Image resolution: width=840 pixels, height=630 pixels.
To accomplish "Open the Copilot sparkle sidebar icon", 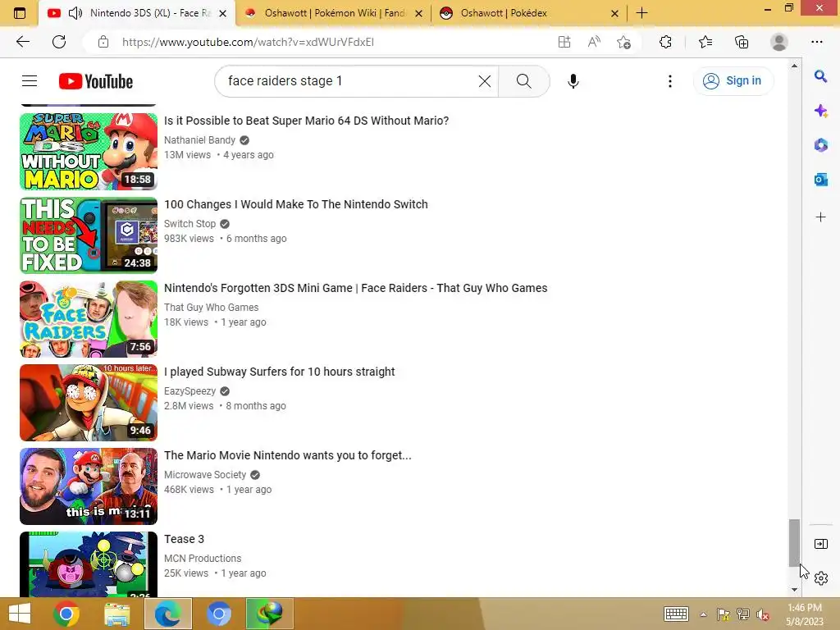I will click(820, 111).
